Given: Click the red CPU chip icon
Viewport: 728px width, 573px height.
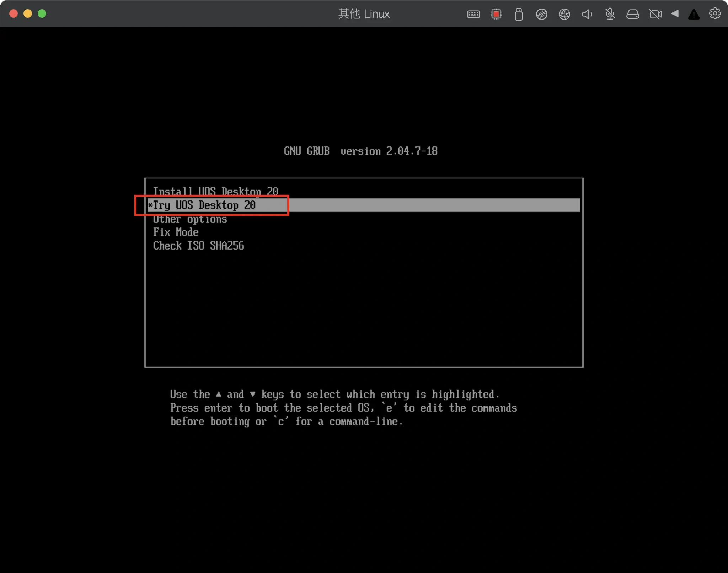Looking at the screenshot, I should pos(496,14).
